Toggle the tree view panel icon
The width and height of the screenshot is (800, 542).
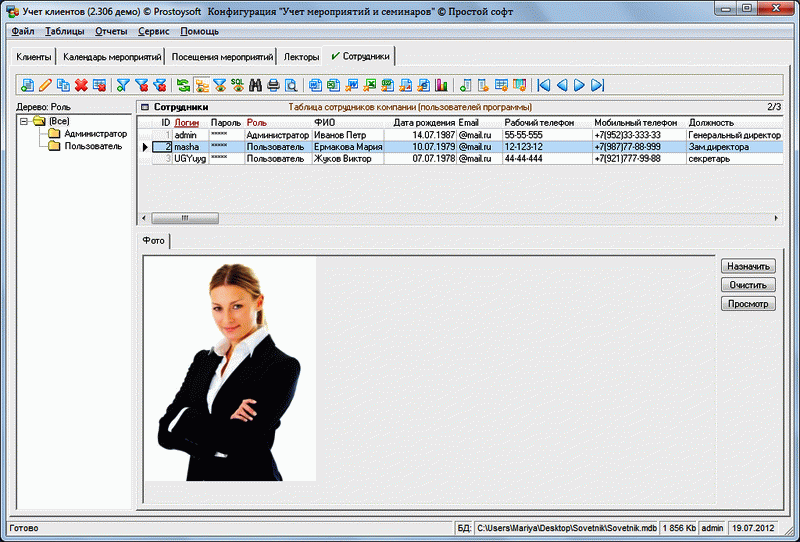point(202,85)
